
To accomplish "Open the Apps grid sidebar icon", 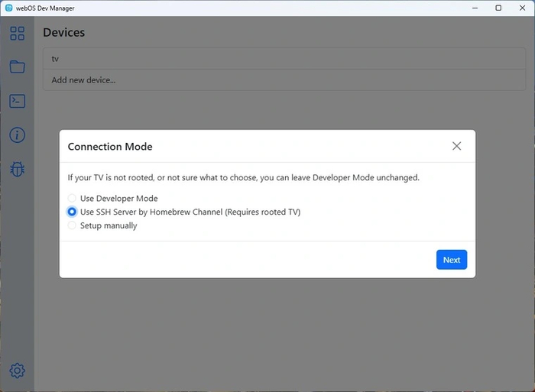I will click(x=17, y=33).
